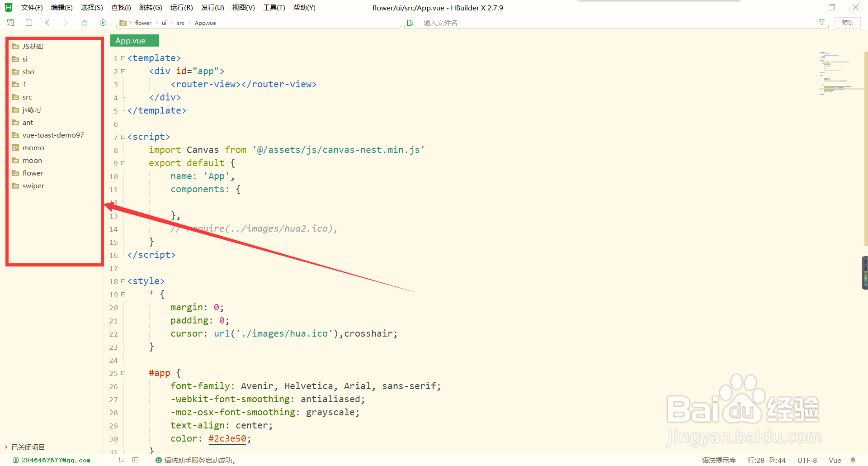Screen dimensions: 868x466
Task: Open the 帮助(Y) menu
Action: coord(304,8)
